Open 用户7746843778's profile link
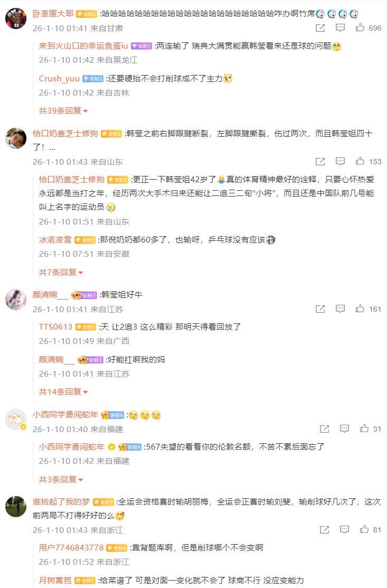 click(71, 547)
